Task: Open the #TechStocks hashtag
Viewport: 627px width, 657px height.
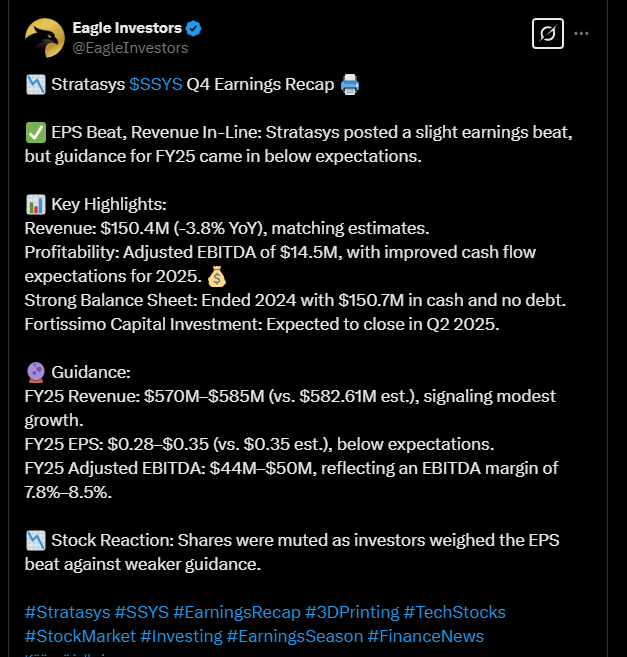Action: (455, 612)
